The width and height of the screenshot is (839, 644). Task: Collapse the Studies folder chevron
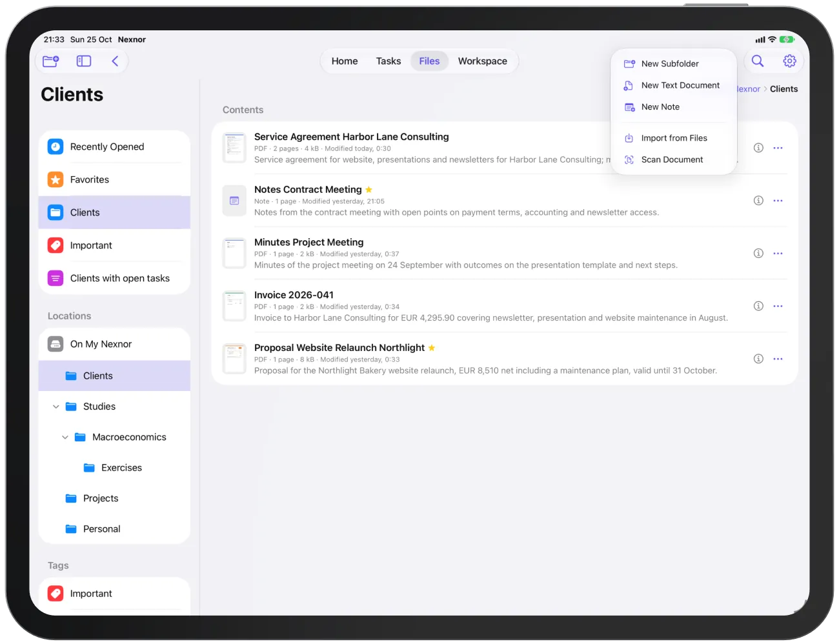56,407
